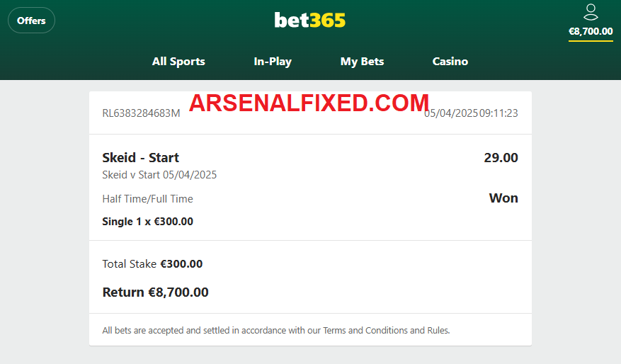Screen dimensions: 621x364
Task: Open the user account profile icon
Action: pyautogui.click(x=591, y=12)
